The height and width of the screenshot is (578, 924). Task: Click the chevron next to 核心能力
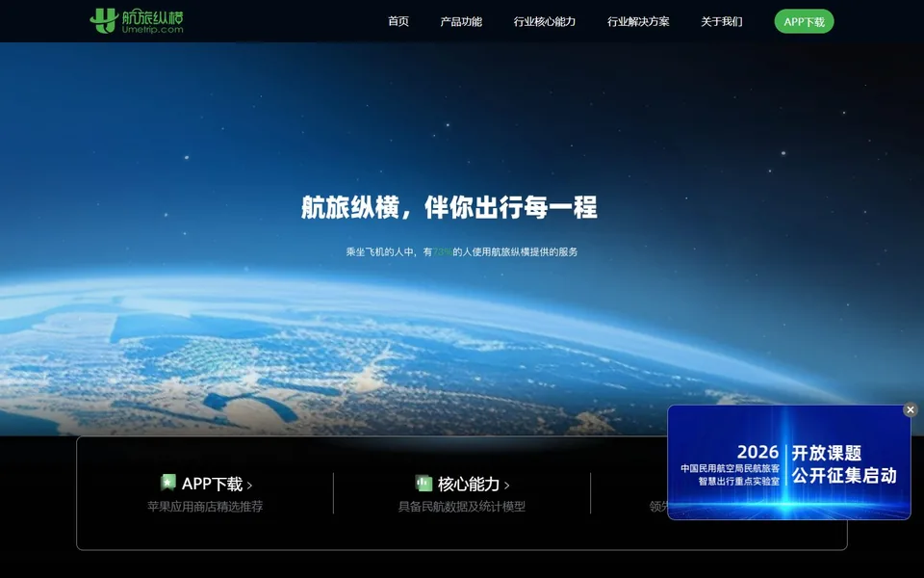507,486
